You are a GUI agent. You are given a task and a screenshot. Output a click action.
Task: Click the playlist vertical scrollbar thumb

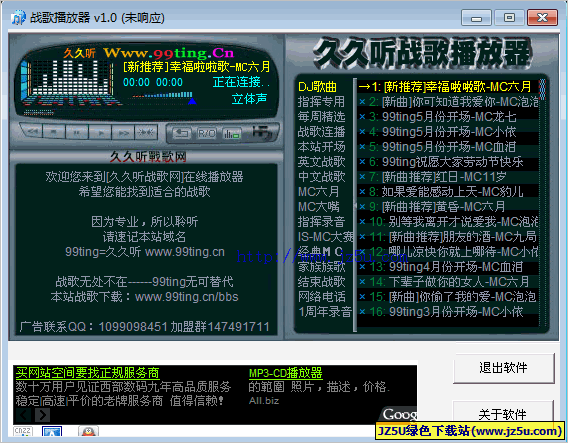click(542, 89)
